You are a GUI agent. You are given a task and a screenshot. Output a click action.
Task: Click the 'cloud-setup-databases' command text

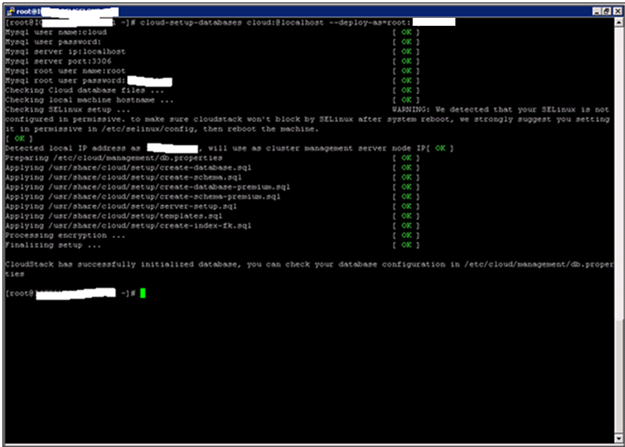point(191,22)
